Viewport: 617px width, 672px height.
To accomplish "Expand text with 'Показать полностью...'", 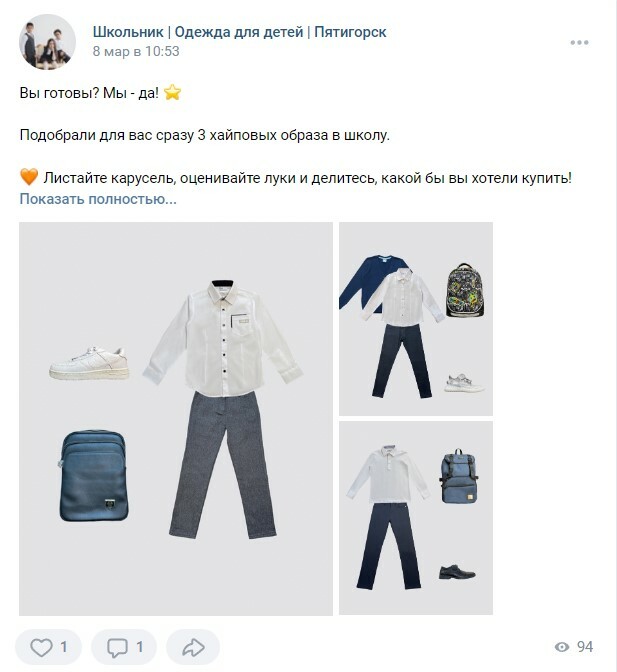I will click(98, 199).
